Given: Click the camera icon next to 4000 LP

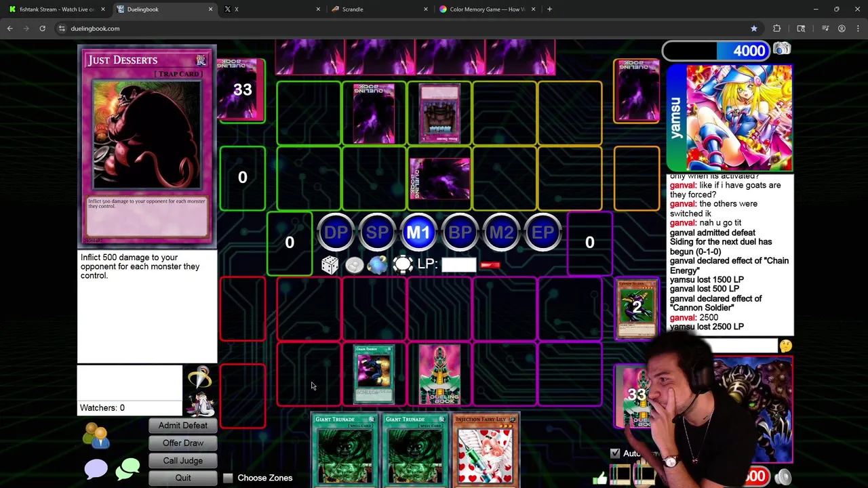Looking at the screenshot, I should click(x=782, y=49).
